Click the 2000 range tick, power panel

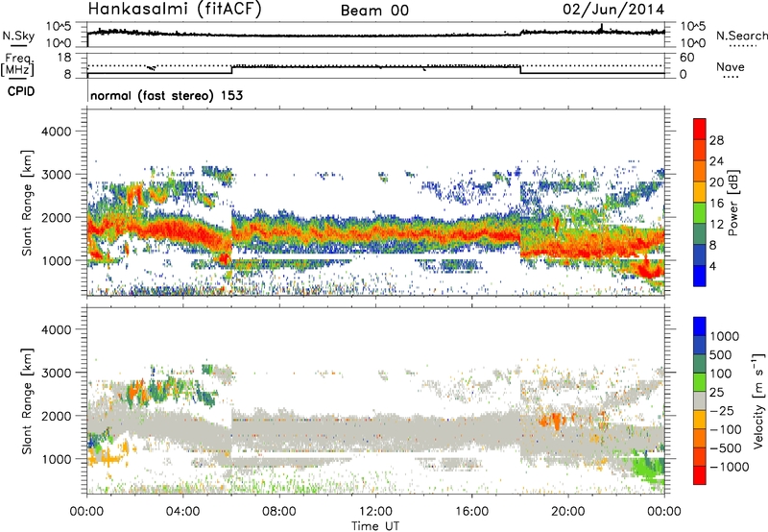pyautogui.click(x=57, y=217)
